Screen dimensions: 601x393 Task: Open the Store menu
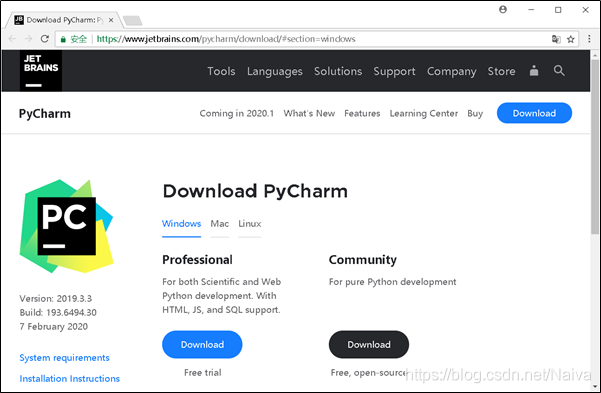tap(501, 71)
